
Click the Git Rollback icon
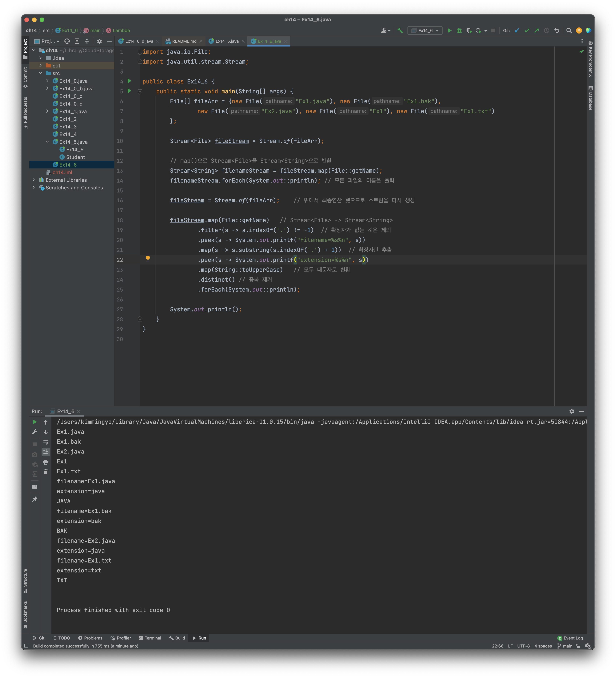(x=557, y=31)
